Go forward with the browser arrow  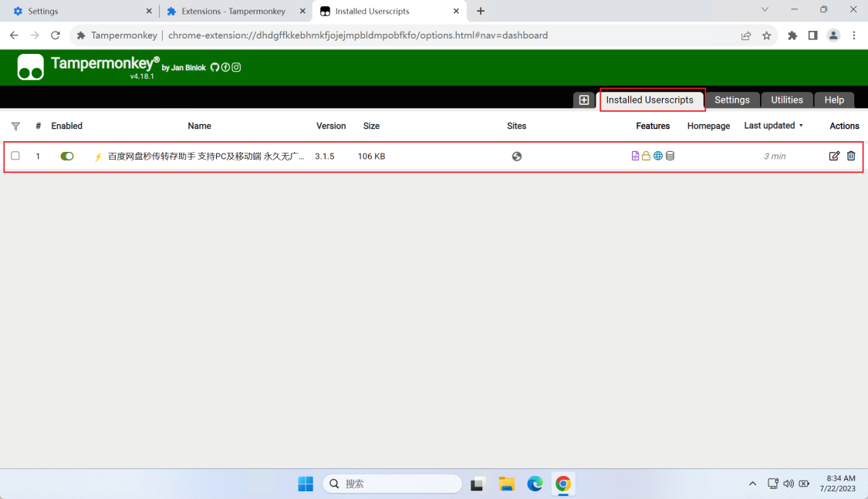(34, 35)
